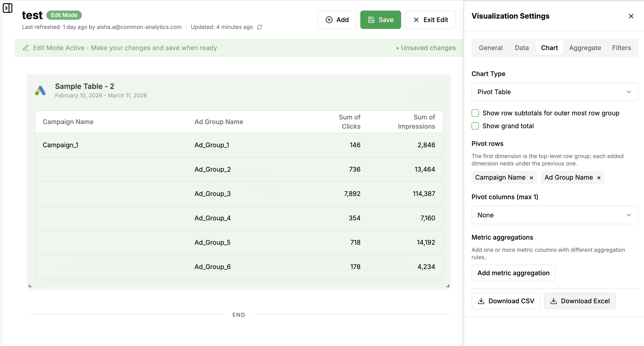Enable row subtotals for outer row group
The height and width of the screenshot is (346, 644).
pyautogui.click(x=475, y=113)
